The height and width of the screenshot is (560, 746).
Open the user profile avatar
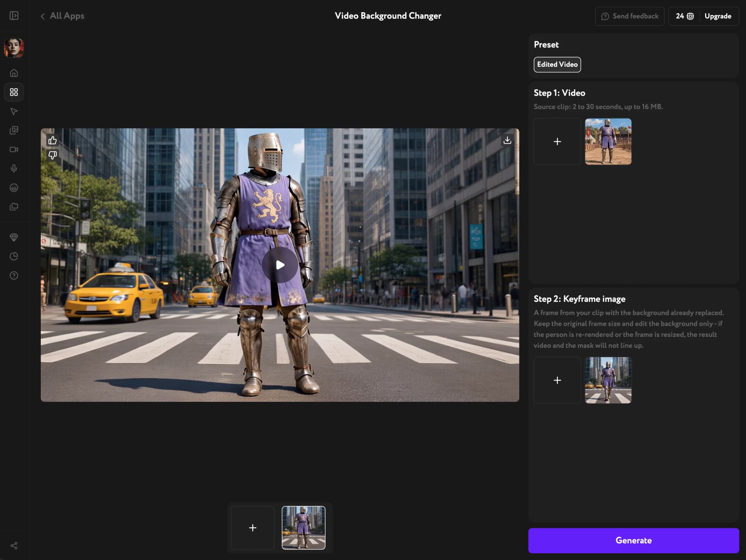(x=14, y=48)
